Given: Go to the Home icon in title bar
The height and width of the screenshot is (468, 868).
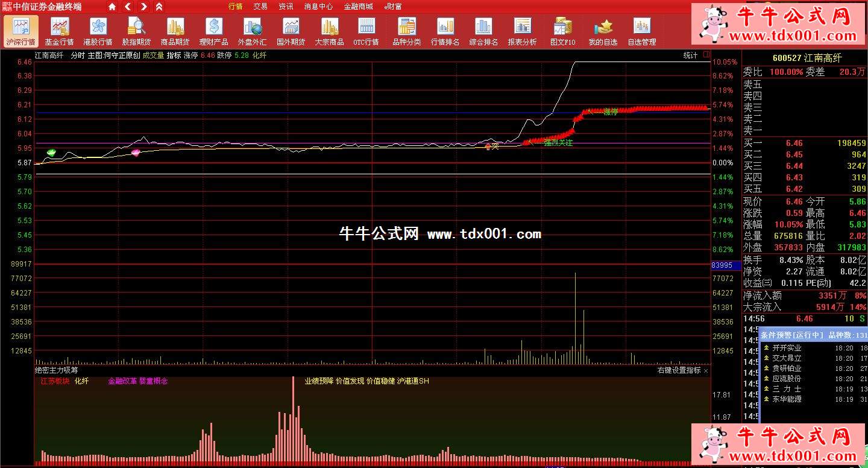Looking at the screenshot, I should coord(112,7).
